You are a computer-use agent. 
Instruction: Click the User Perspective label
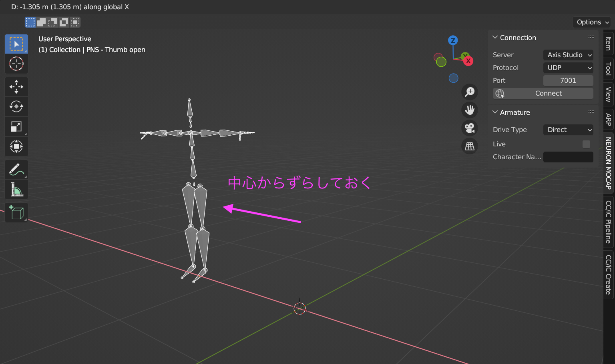pos(65,39)
